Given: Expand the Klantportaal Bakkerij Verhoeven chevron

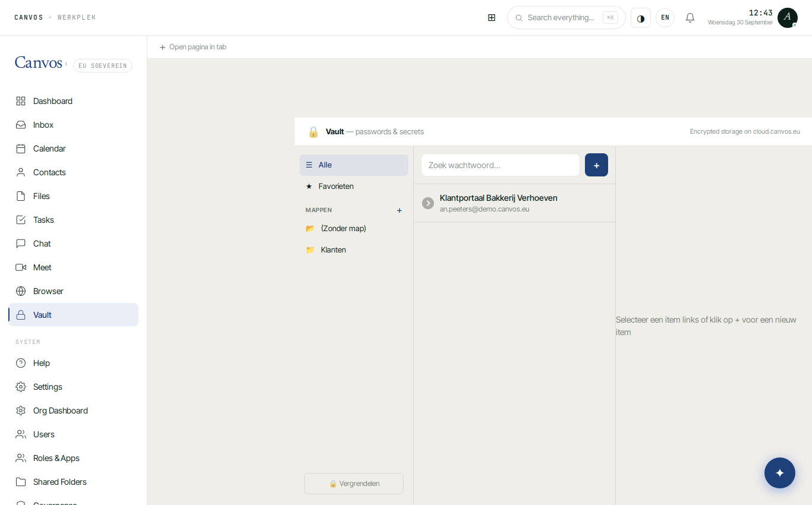Looking at the screenshot, I should (x=428, y=203).
